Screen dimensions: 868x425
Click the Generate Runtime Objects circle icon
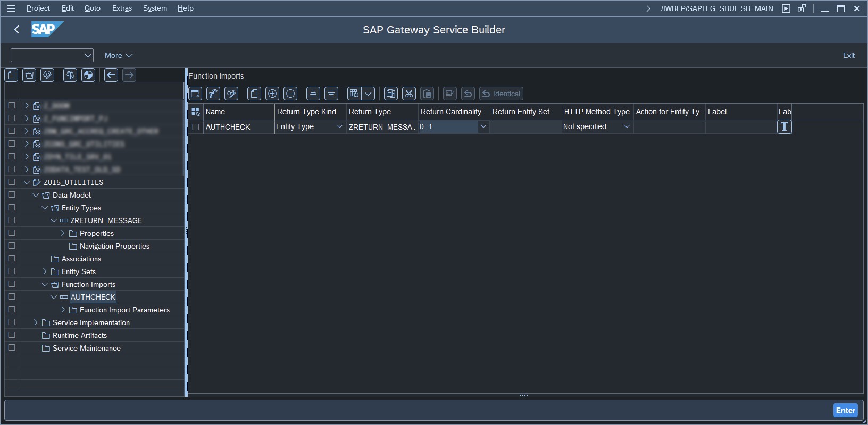[88, 75]
